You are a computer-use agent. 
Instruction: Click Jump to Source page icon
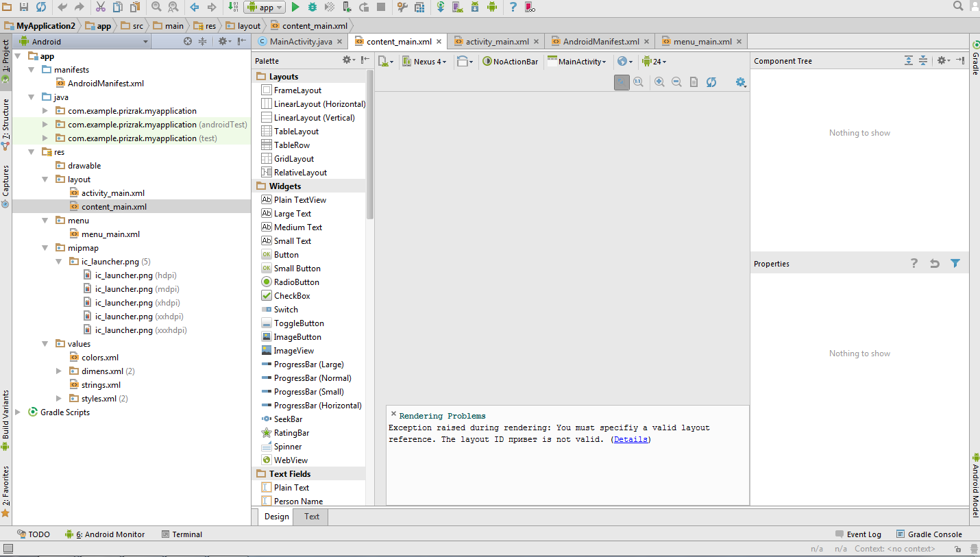coord(694,82)
